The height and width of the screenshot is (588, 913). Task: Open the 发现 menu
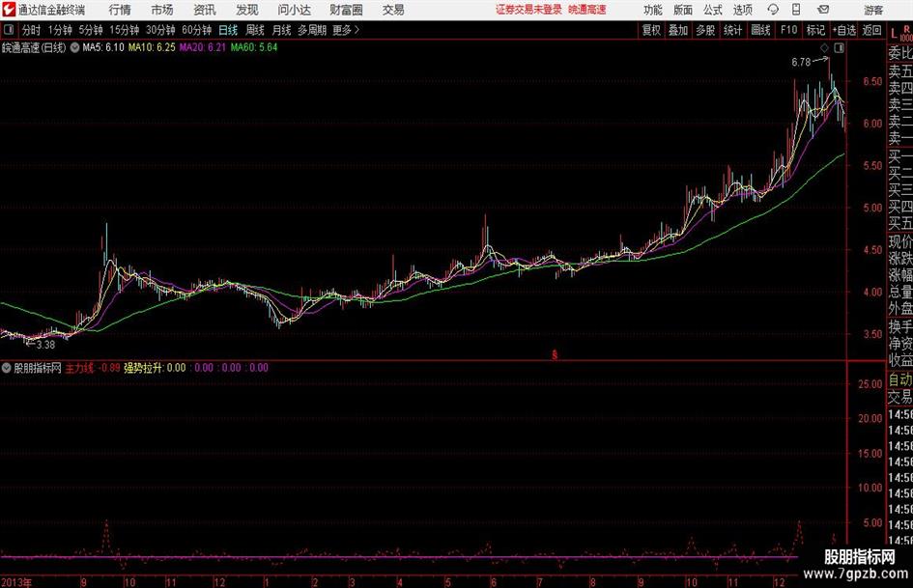247,10
